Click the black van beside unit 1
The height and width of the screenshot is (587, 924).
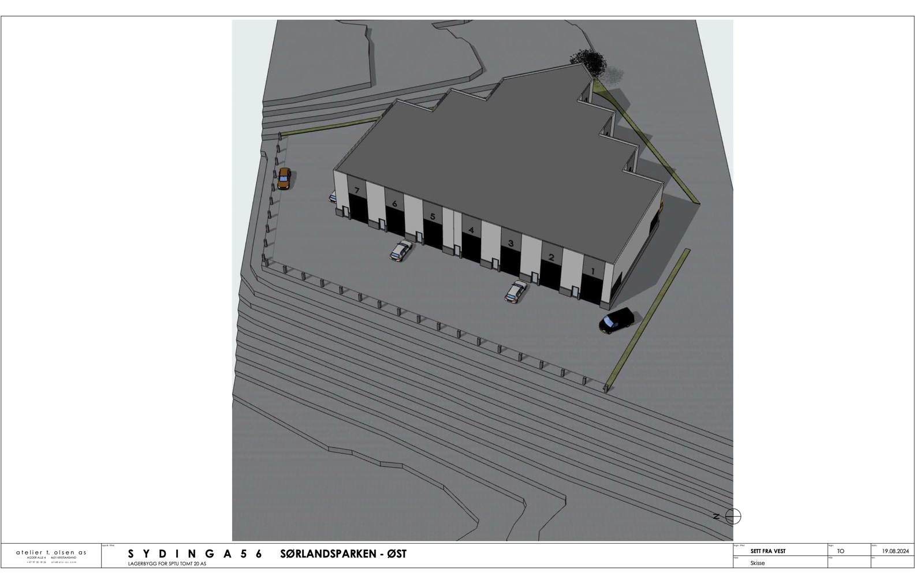click(x=616, y=320)
